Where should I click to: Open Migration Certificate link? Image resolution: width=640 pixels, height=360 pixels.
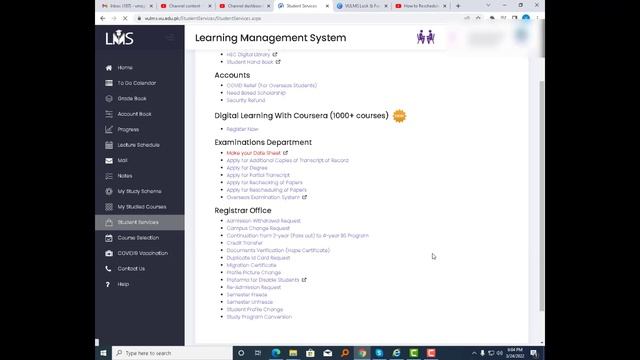click(x=251, y=265)
